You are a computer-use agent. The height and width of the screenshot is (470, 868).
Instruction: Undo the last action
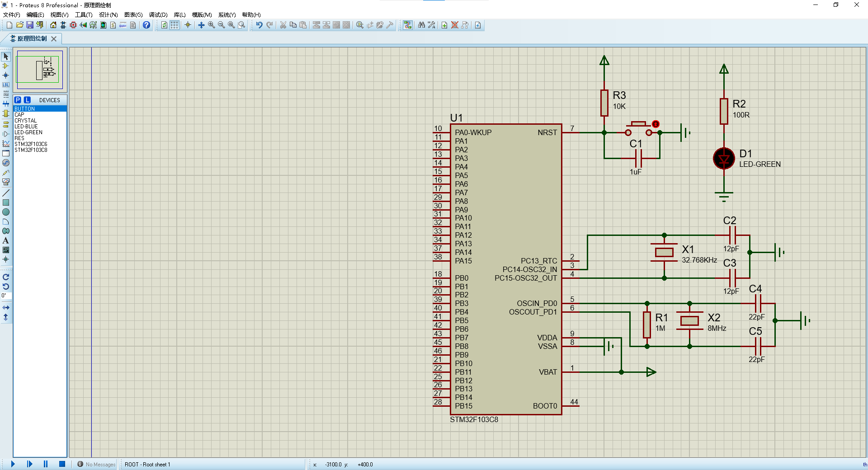pos(259,25)
